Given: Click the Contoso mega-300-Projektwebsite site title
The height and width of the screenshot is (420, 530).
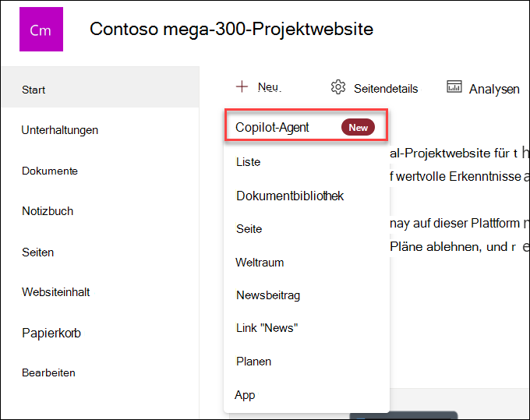Looking at the screenshot, I should pos(231,29).
